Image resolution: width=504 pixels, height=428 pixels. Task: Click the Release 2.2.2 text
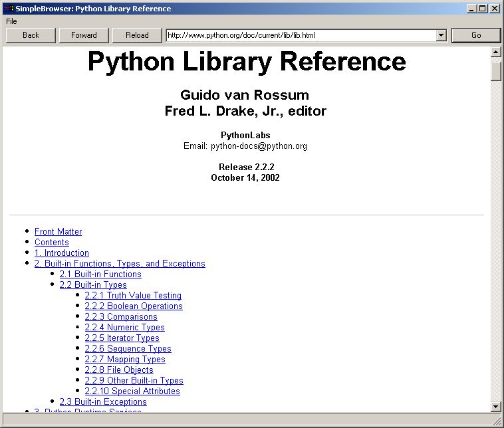pos(247,167)
